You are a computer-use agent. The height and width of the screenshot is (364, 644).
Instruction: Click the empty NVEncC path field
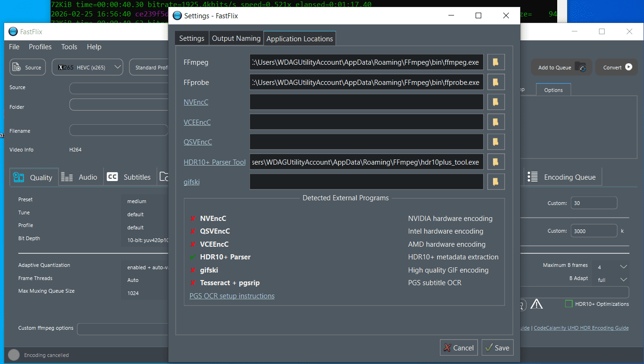tap(366, 102)
